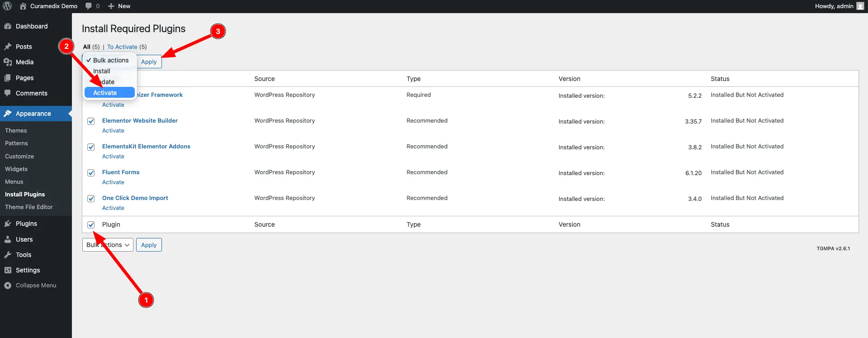Toggle the select-all checkbox in table footer
This screenshot has height=338, width=868.
91,225
